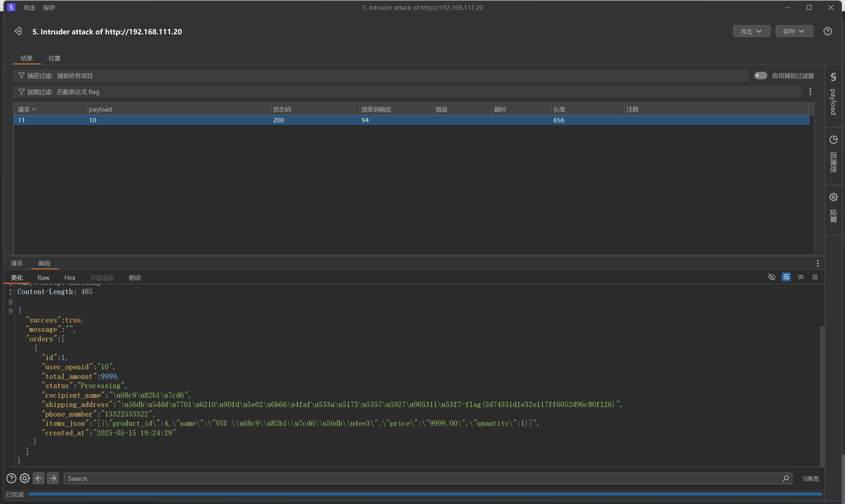Go to previous search match arrow
This screenshot has width=845, height=504.
click(39, 478)
